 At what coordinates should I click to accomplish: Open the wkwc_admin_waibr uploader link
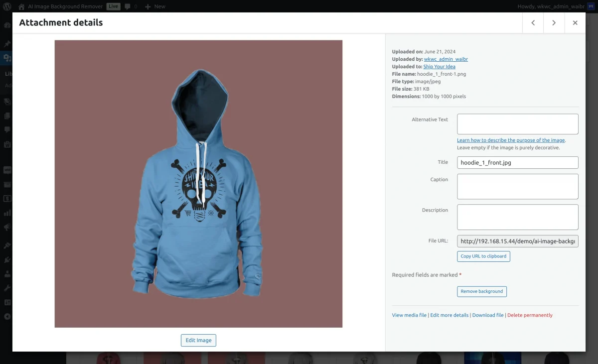446,59
